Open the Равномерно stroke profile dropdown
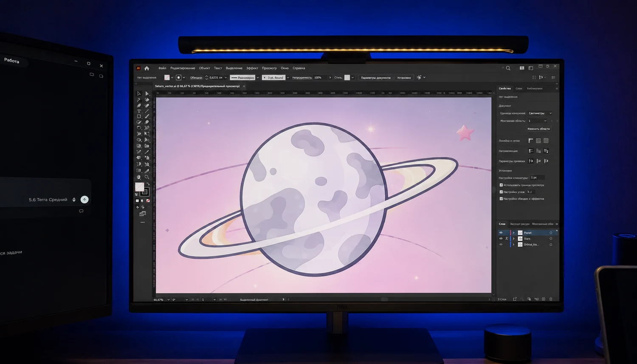Image resolution: width=637 pixels, height=364 pixels. tap(258, 78)
